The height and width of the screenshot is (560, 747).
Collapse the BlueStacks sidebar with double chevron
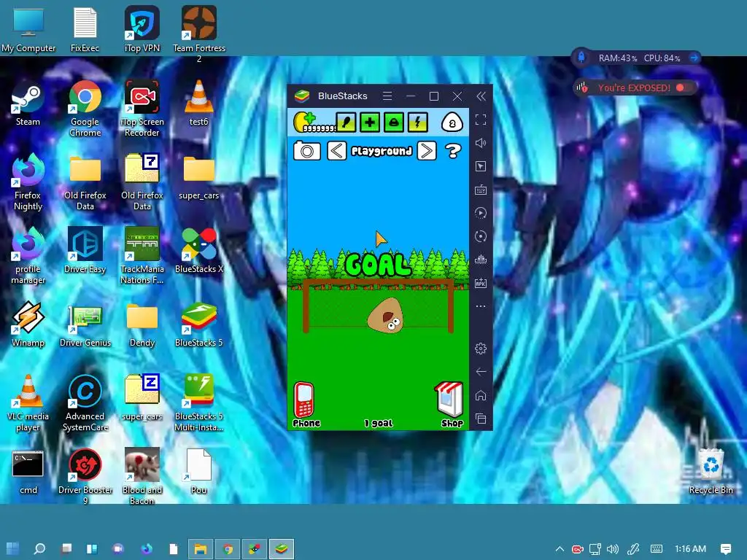481,96
